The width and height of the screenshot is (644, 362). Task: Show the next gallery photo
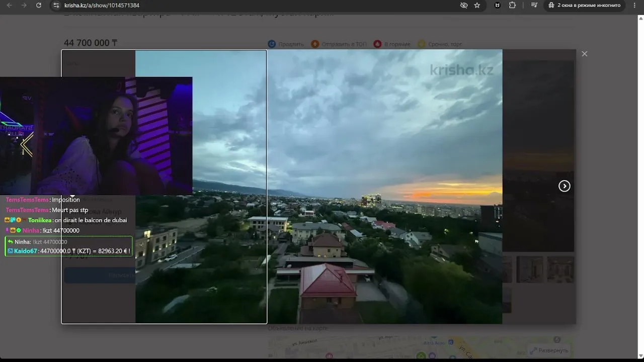point(565,186)
